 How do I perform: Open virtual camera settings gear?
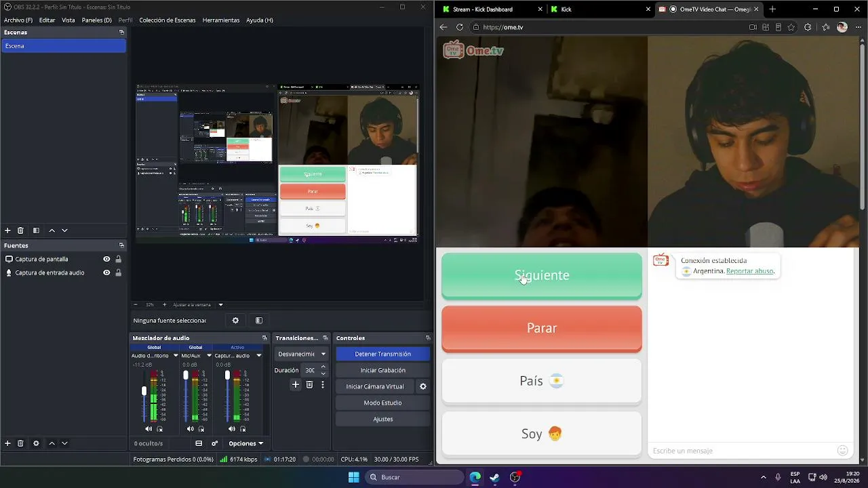click(x=423, y=386)
